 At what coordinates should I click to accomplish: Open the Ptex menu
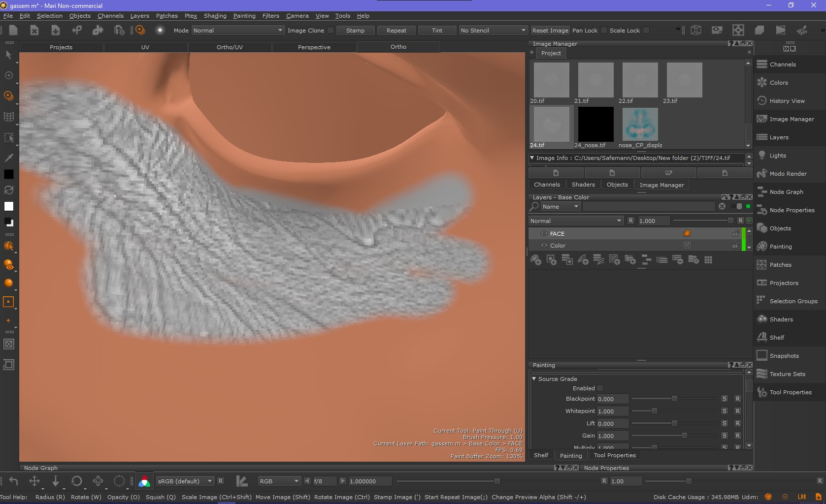[x=191, y=16]
